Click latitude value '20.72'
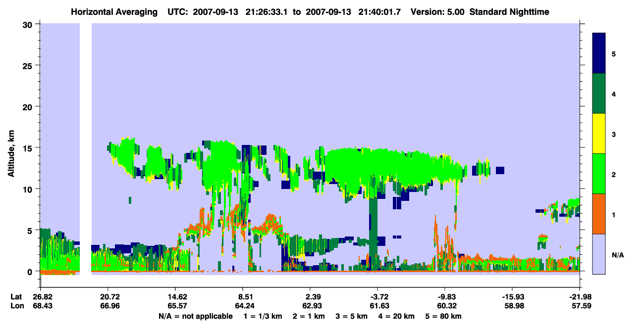The width and height of the screenshot is (644, 330). click(110, 297)
